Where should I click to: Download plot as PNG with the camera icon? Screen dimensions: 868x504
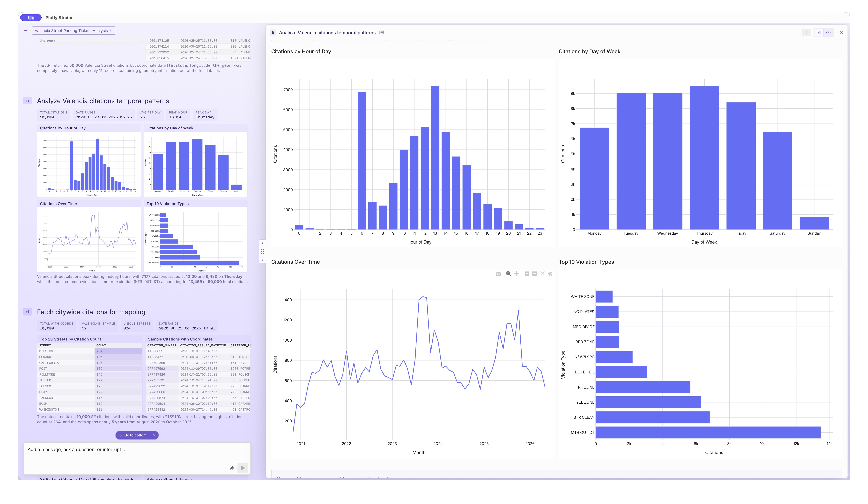498,274
